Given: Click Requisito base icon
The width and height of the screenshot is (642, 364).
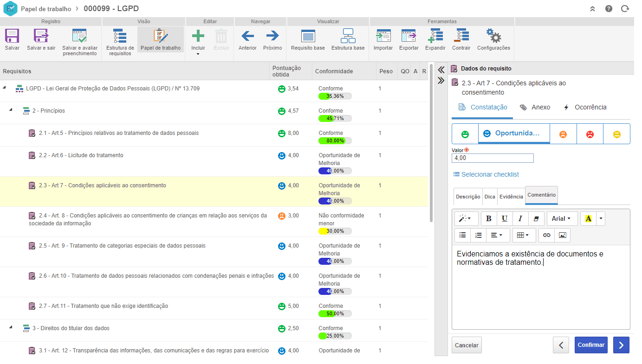Looking at the screenshot, I should (x=308, y=36).
